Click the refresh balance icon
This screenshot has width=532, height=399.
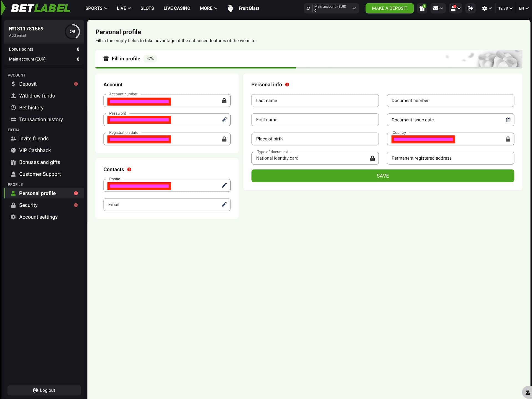[308, 8]
